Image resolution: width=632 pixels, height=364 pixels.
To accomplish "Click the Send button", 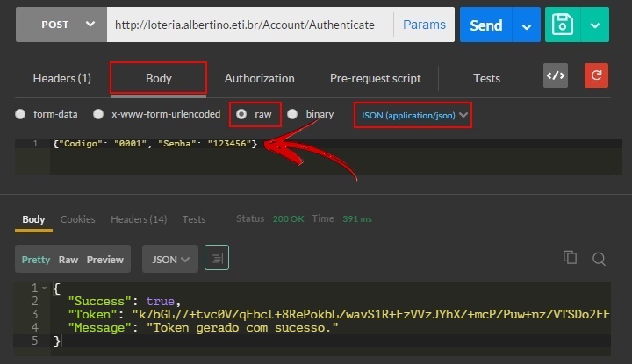I will (x=486, y=25).
